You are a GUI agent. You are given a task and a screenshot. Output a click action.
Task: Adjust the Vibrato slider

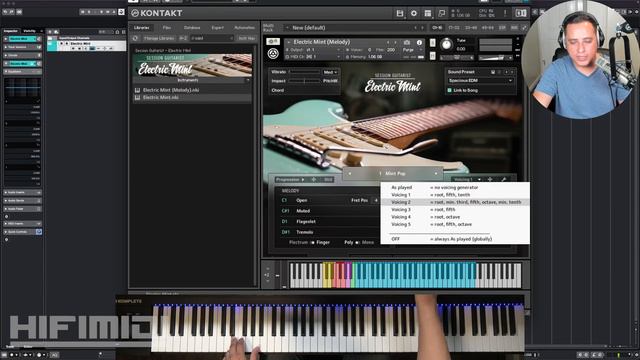[x=304, y=72]
